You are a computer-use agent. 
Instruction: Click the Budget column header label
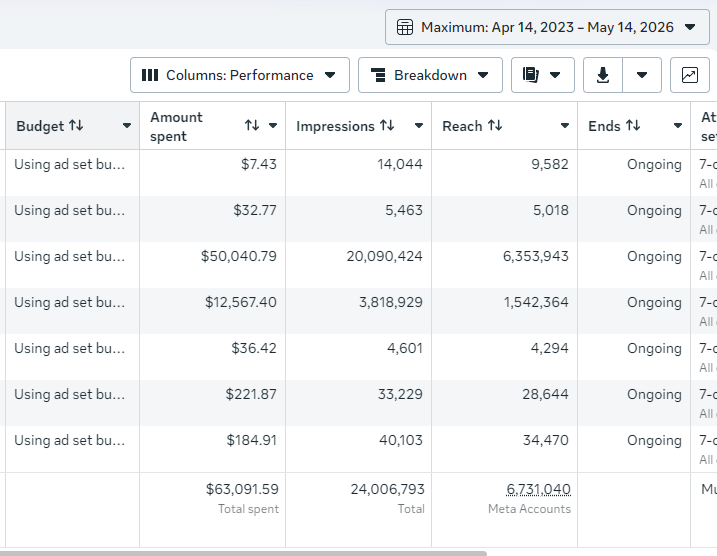tap(40, 126)
